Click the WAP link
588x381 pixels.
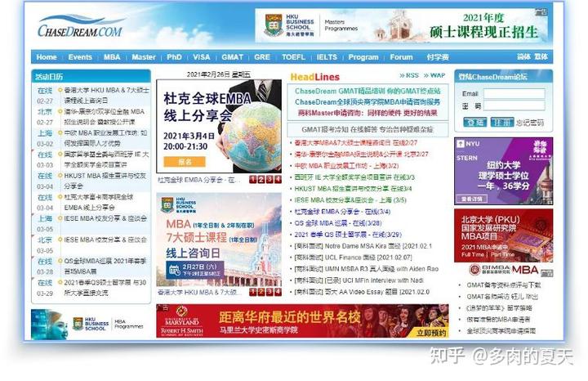[x=434, y=75]
